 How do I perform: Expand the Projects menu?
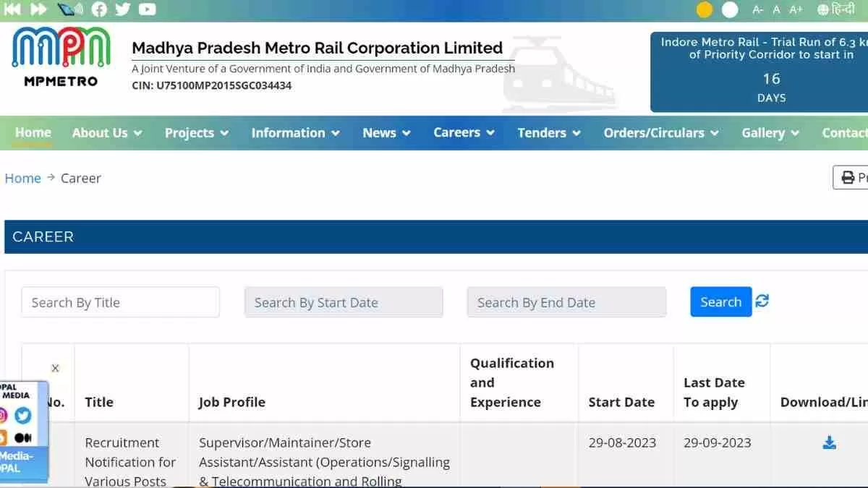(197, 133)
